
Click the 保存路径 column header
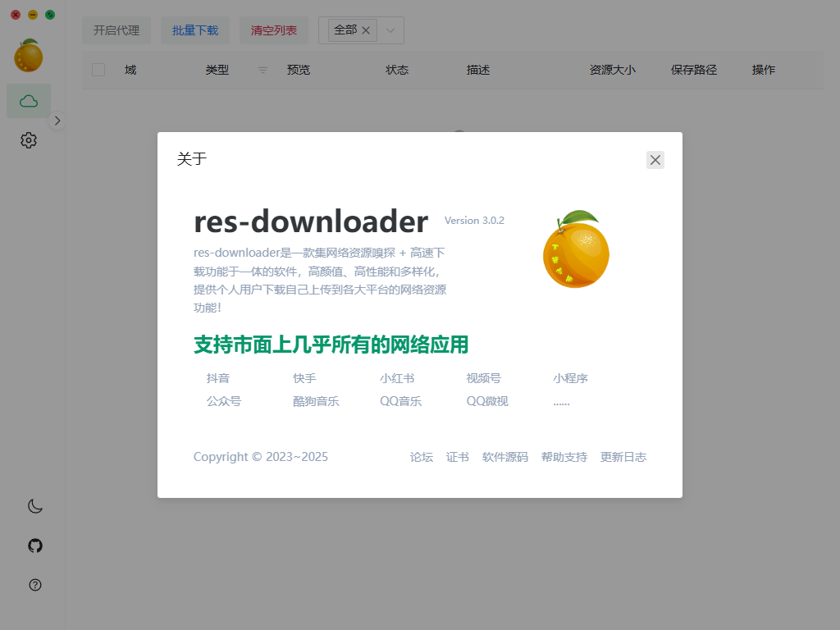pyautogui.click(x=694, y=70)
